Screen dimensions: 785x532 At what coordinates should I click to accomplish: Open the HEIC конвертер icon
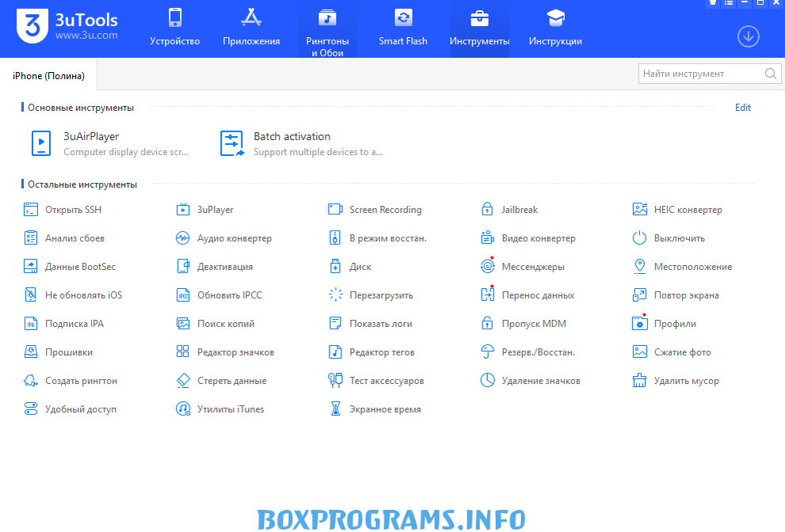pyautogui.click(x=640, y=210)
